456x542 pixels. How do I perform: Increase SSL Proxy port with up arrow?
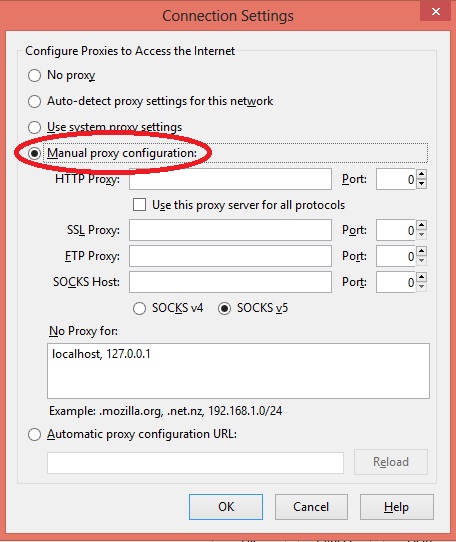coord(421,225)
